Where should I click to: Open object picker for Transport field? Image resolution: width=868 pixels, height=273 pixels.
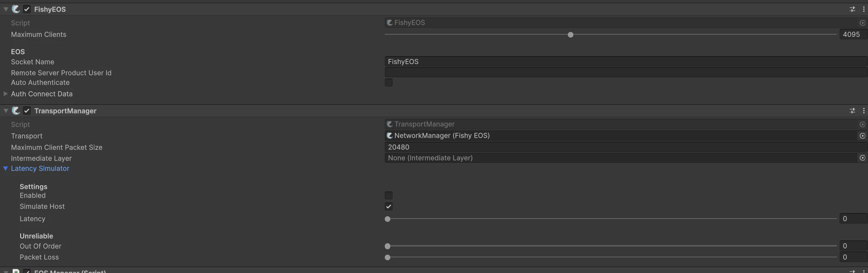[x=863, y=136]
